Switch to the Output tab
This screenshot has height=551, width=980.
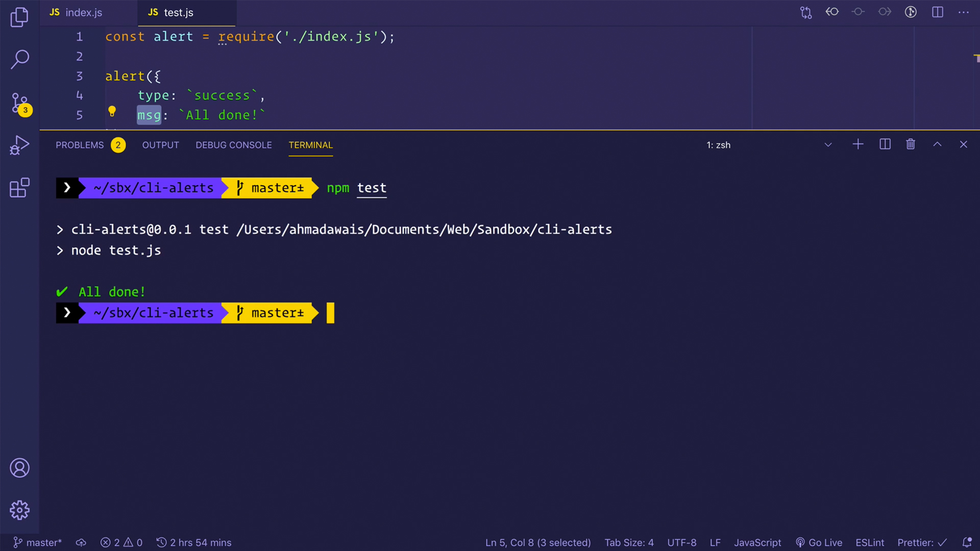point(160,145)
